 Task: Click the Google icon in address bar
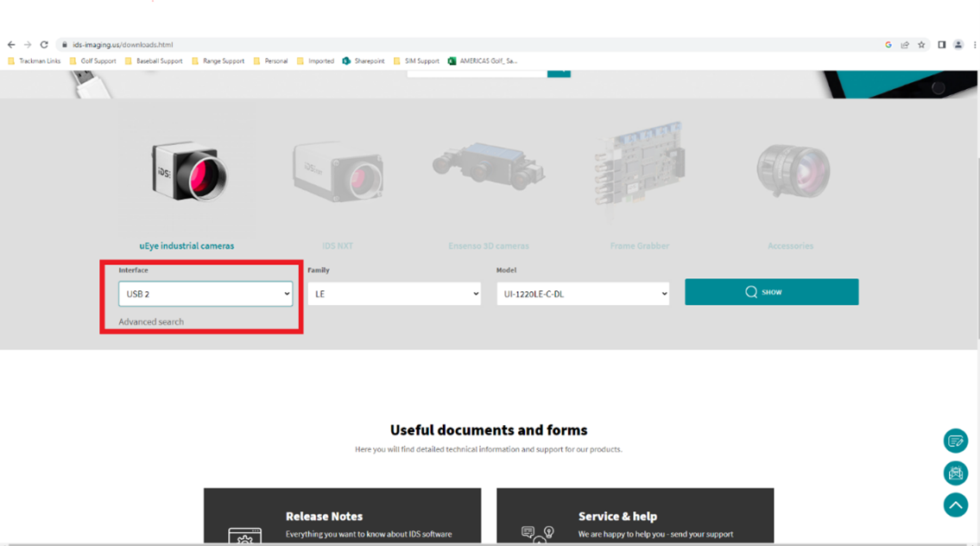point(888,45)
